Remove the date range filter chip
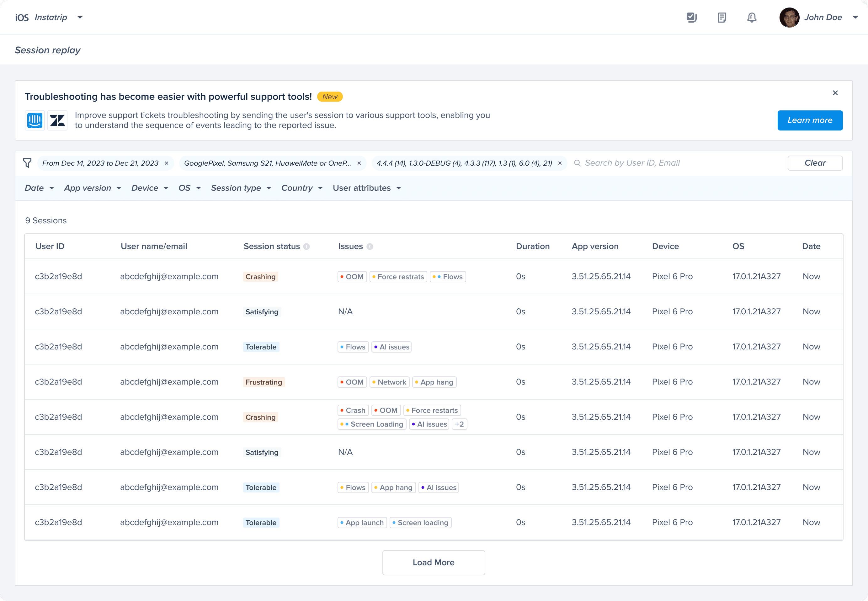This screenshot has width=868, height=601. [x=167, y=163]
